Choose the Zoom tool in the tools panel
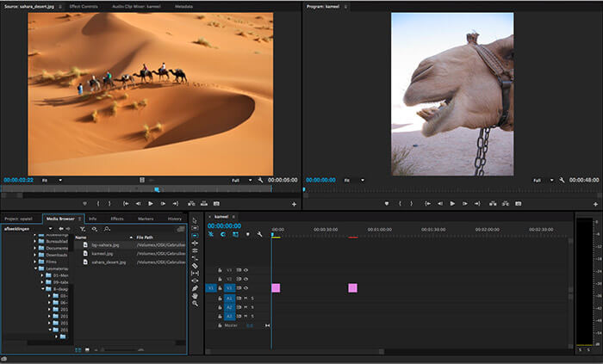The image size is (603, 364). [196, 304]
